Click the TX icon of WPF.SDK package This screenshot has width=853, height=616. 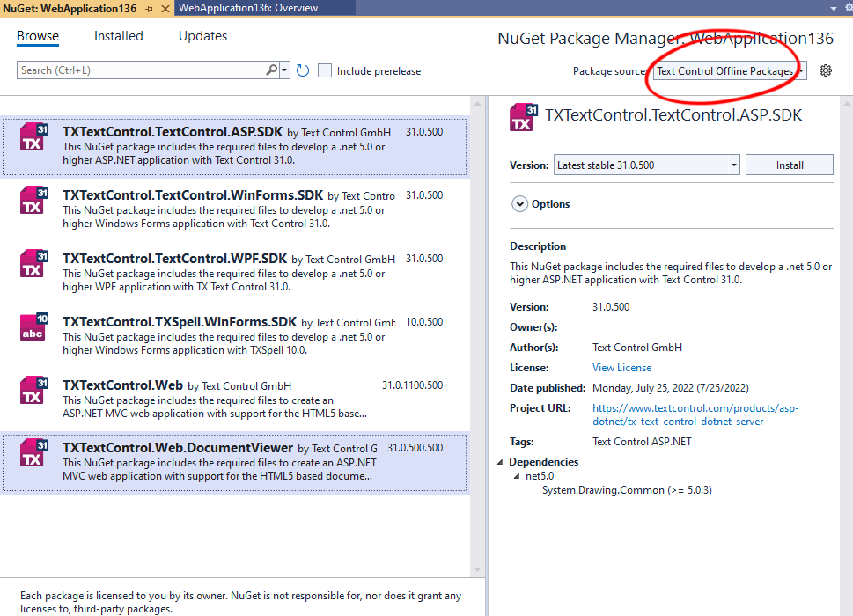coord(34,264)
